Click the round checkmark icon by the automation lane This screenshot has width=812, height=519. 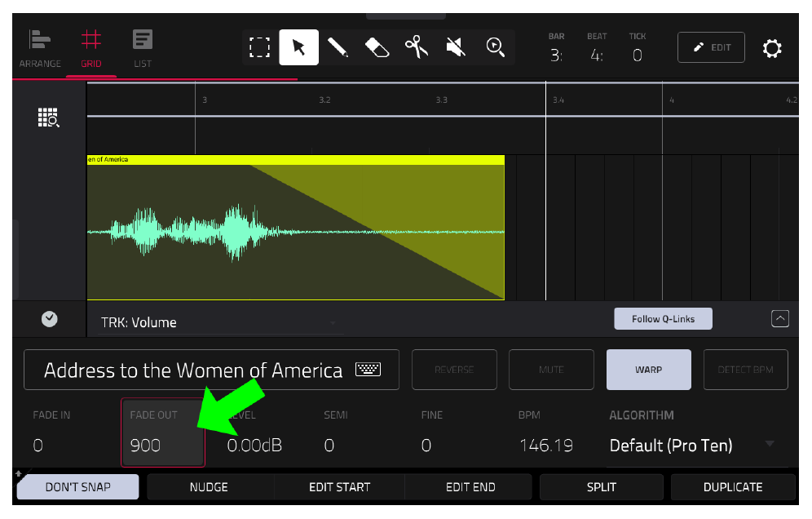pos(50,319)
